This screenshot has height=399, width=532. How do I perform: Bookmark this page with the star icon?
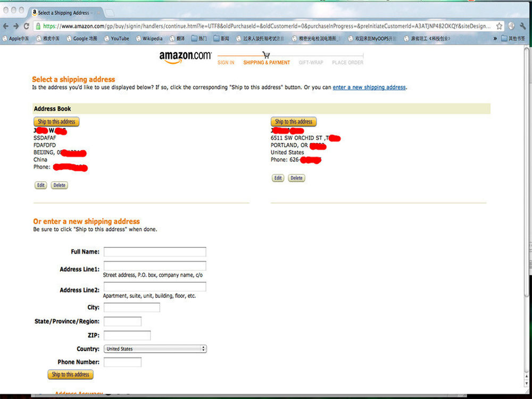coord(499,26)
